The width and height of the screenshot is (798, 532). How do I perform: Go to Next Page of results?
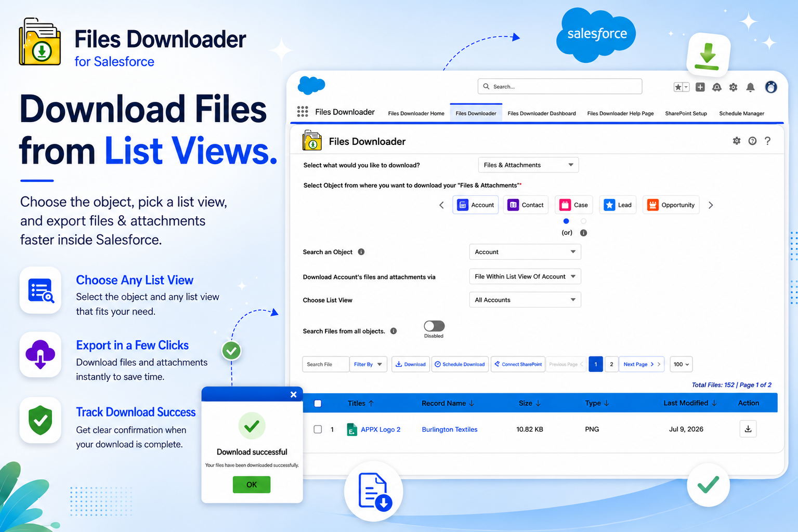(x=642, y=364)
